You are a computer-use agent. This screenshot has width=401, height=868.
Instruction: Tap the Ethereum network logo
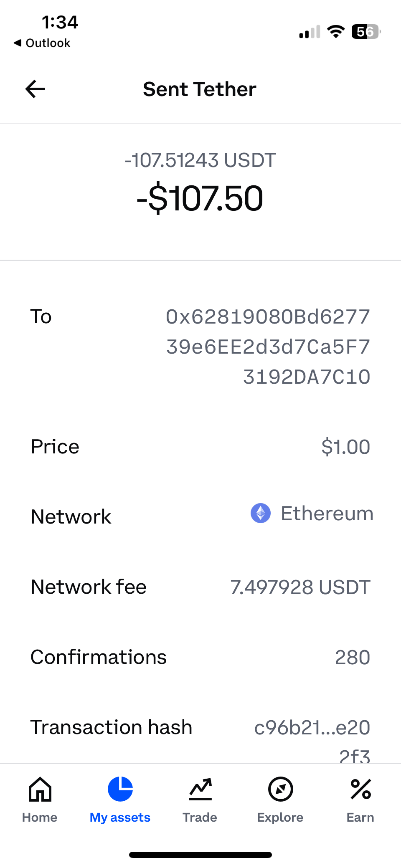(x=261, y=513)
